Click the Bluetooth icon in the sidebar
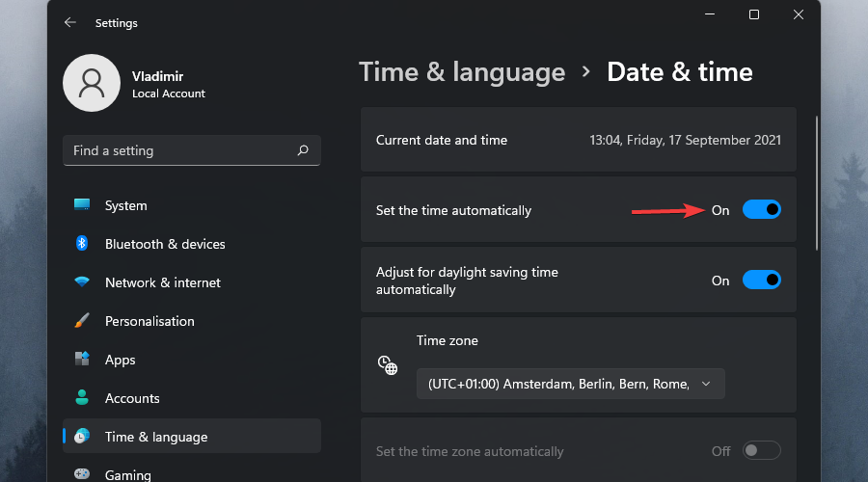The image size is (868, 482). click(x=82, y=244)
